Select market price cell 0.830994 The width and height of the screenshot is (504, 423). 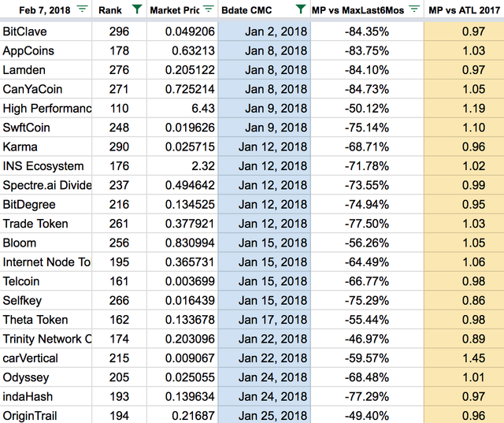point(182,243)
